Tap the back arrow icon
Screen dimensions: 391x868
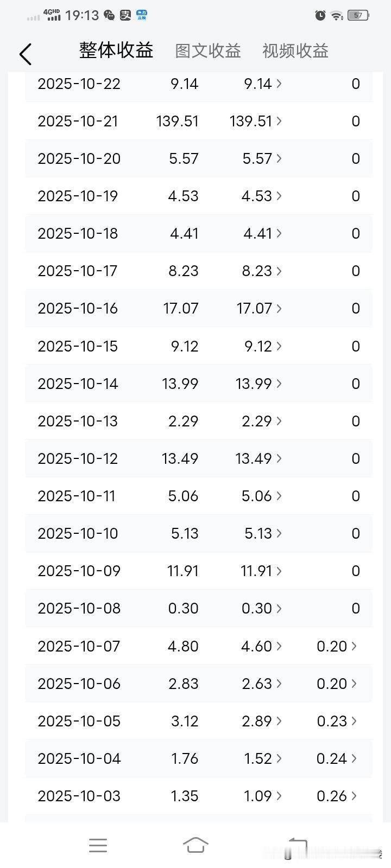(25, 54)
